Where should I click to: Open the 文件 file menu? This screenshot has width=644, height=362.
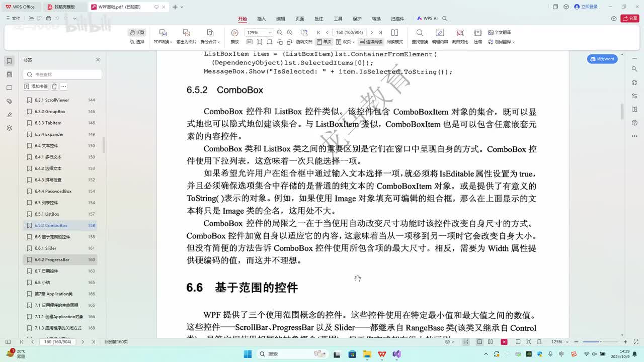[x=13, y=19]
